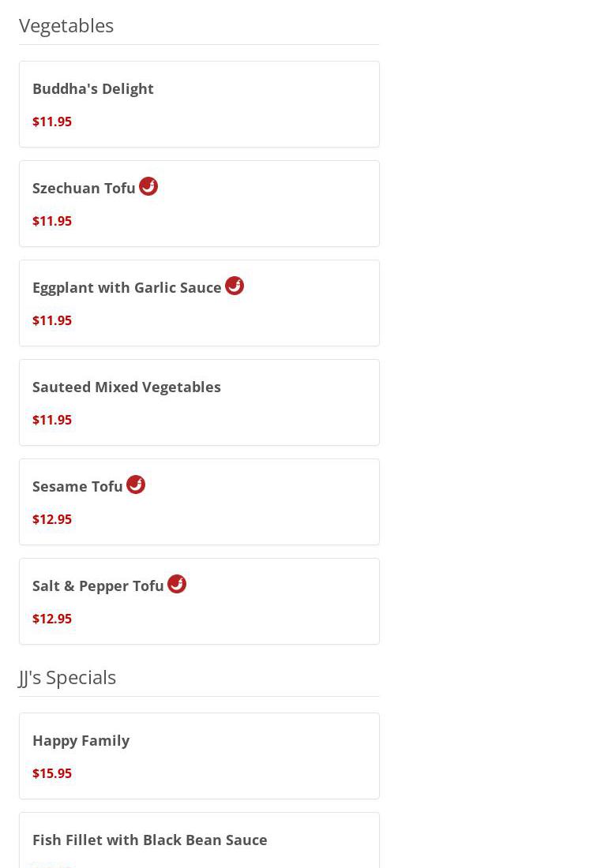Click the chili pepper icon next to Sesame Tofu
This screenshot has width=608, height=868.
pyautogui.click(x=136, y=485)
